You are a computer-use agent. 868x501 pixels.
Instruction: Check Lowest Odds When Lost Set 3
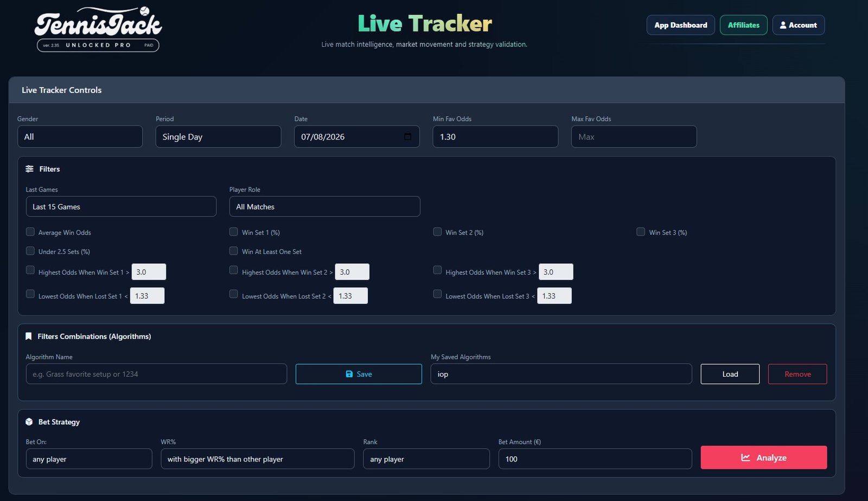(x=437, y=294)
